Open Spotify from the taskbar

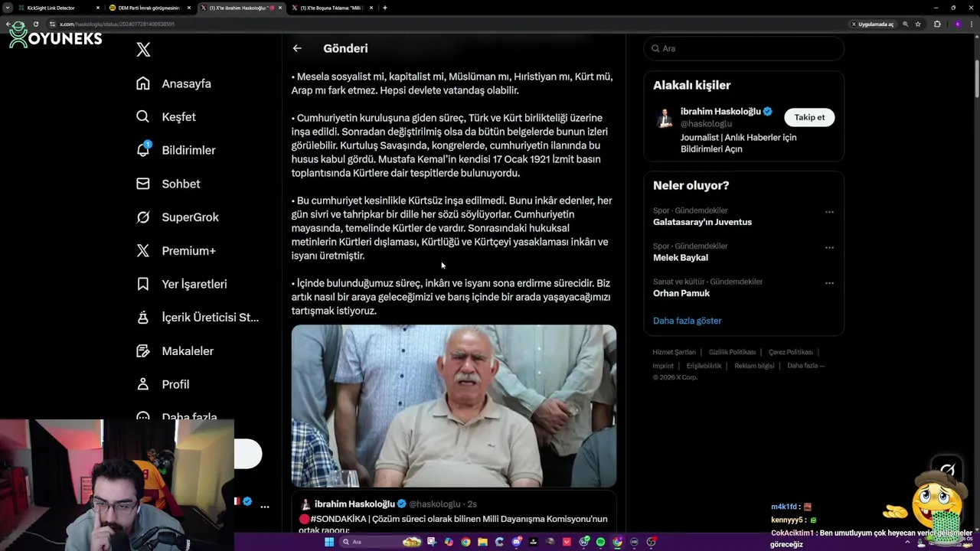pos(600,542)
